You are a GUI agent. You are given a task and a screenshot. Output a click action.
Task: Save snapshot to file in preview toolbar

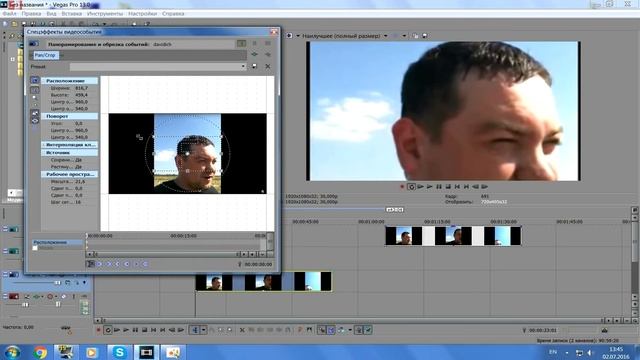[424, 36]
